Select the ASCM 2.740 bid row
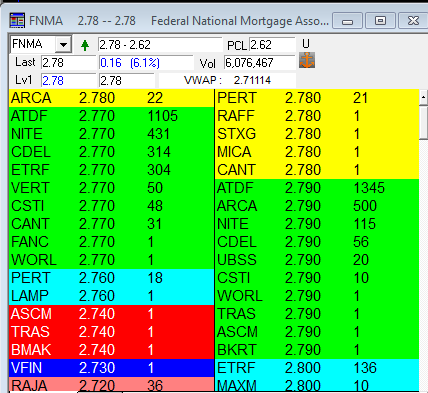The height and width of the screenshot is (393, 428). (111, 314)
